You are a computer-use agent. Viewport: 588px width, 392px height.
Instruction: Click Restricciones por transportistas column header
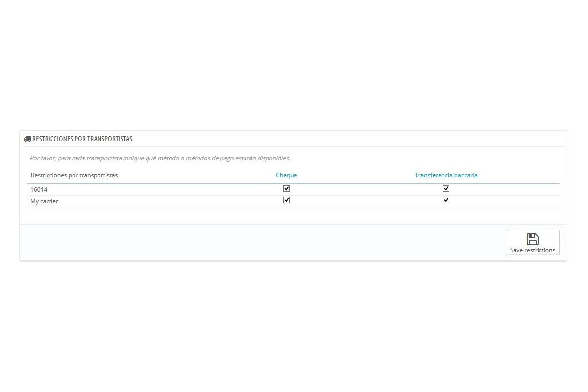(x=74, y=175)
